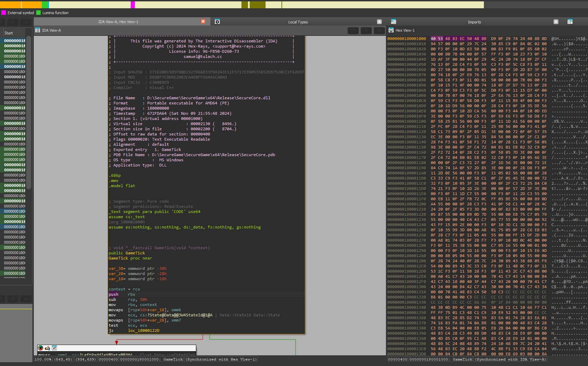Close the Local Types tab

pos(379,22)
